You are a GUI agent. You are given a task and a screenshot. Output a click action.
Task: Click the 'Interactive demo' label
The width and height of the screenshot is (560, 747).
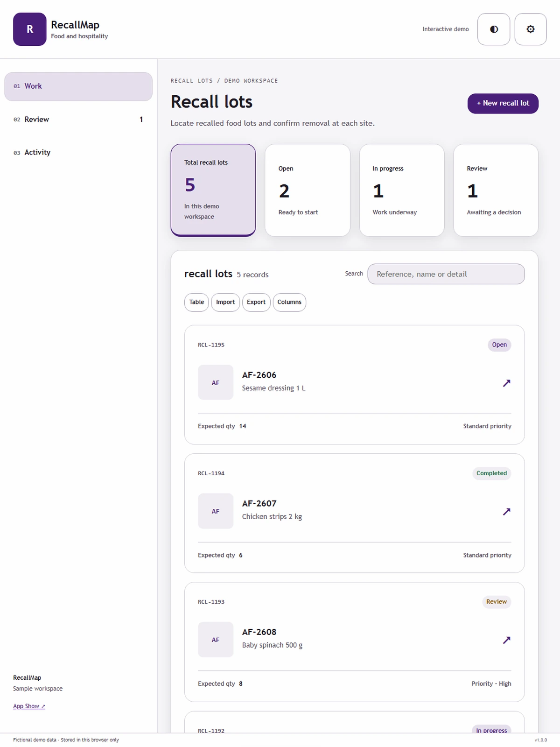(x=446, y=29)
